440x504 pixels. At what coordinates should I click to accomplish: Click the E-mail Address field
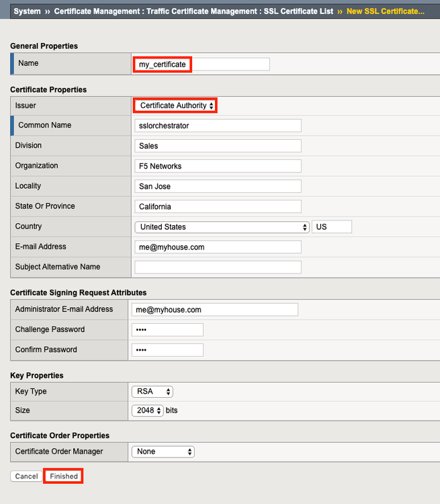(x=218, y=247)
